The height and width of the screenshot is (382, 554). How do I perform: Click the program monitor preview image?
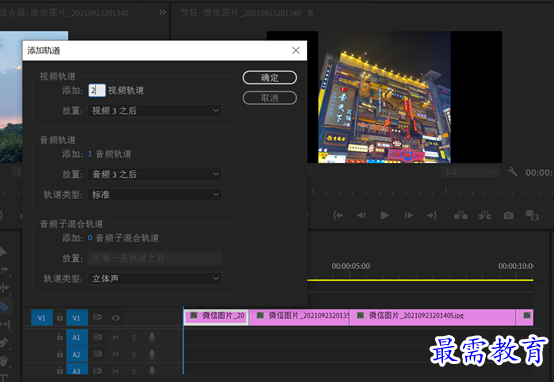[x=384, y=97]
